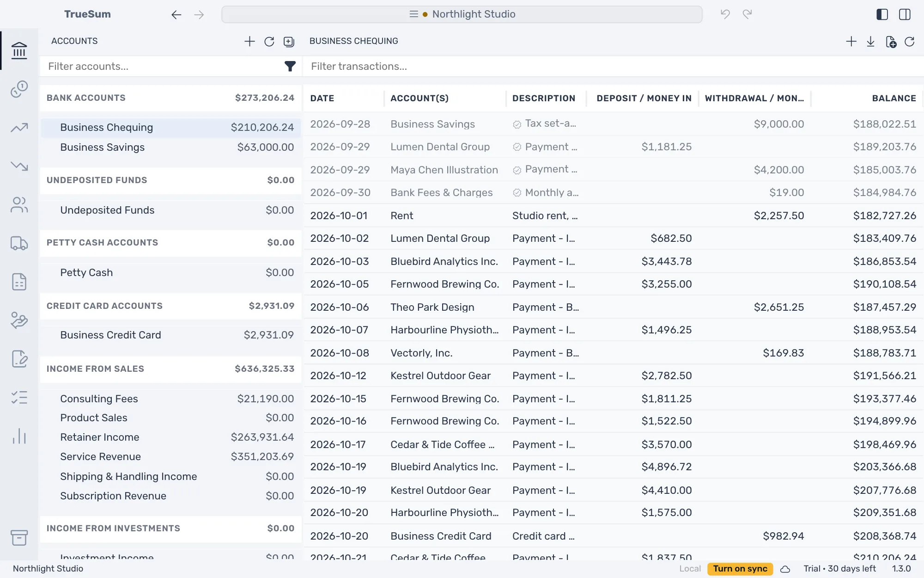Collapse the Income From Sales group header
Image resolution: width=924 pixels, height=578 pixels.
(170, 369)
